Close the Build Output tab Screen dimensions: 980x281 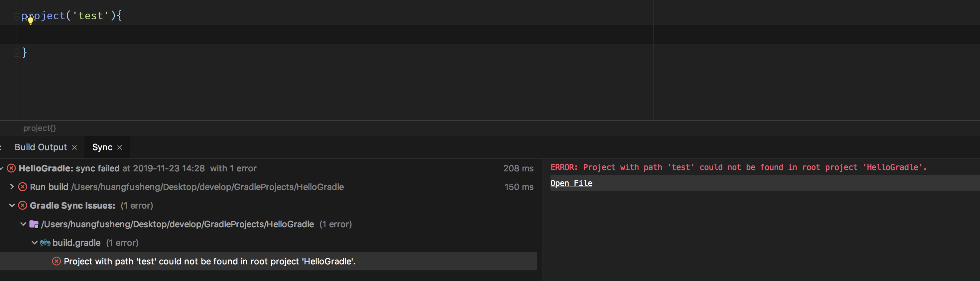tap(74, 147)
